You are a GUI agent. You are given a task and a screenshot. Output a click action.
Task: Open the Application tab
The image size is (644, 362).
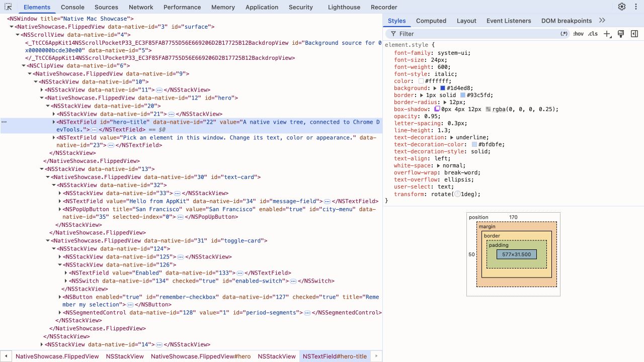(262, 7)
